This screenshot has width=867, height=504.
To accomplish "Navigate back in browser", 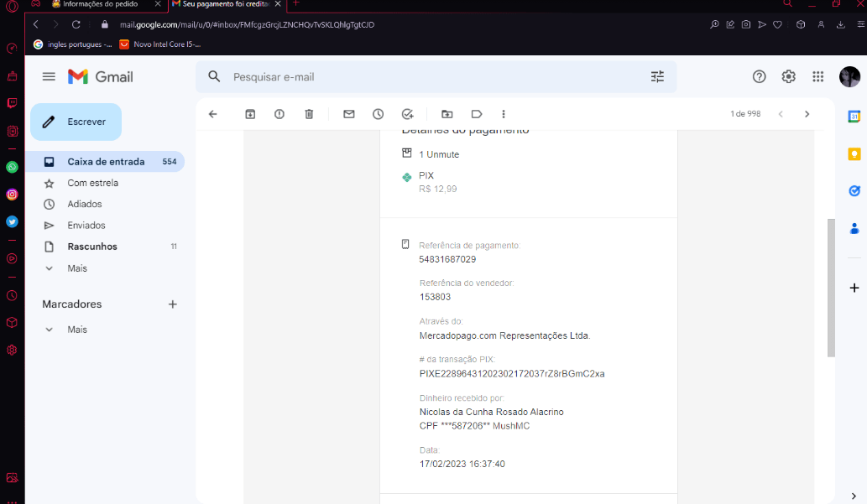I will [36, 24].
